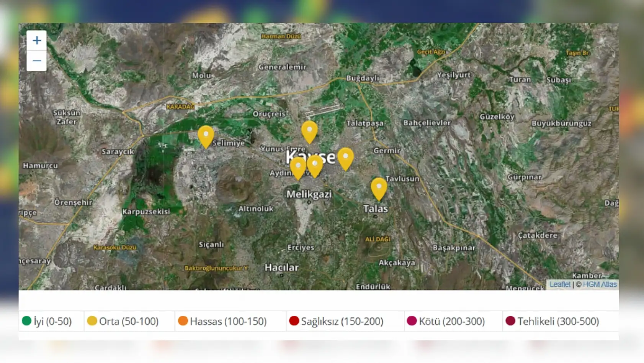Click the green İyi legend dot
The height and width of the screenshot is (363, 644).
[x=26, y=321]
